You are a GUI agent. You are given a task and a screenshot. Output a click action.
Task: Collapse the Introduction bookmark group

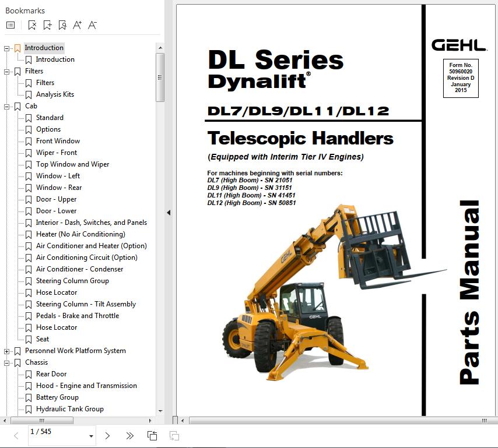coord(6,48)
